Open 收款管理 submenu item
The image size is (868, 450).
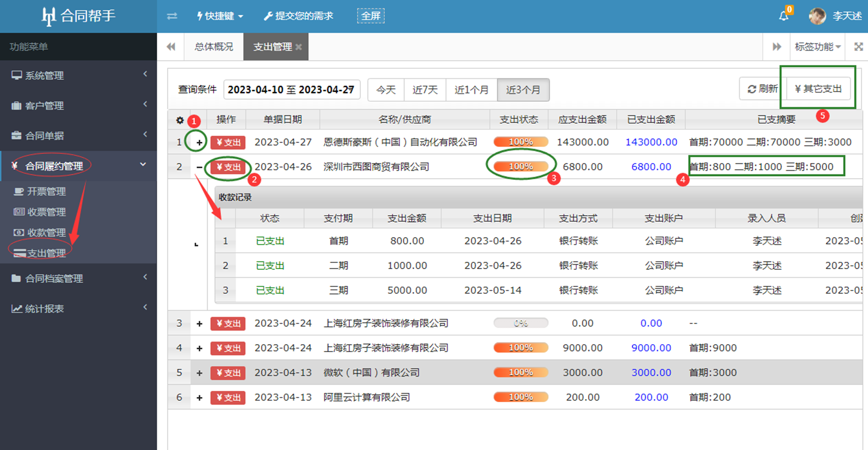point(46,233)
